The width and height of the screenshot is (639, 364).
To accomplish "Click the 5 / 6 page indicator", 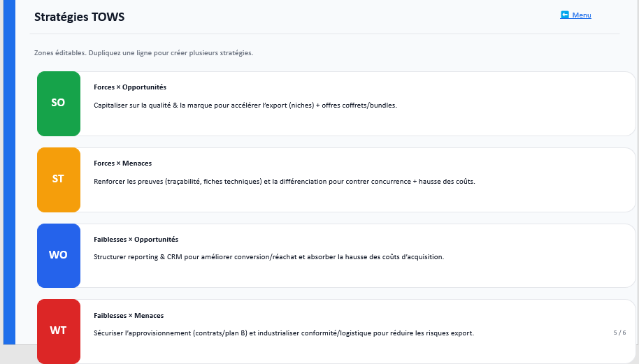I will point(619,333).
